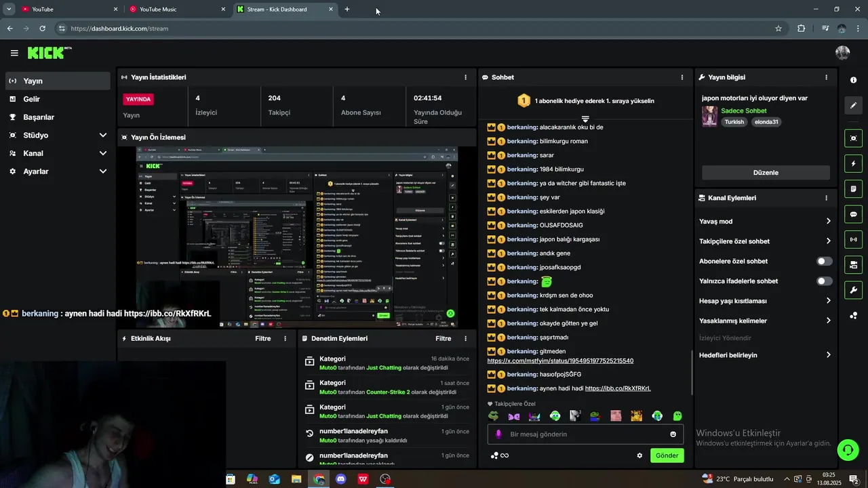
Task: Open options menu of Yayın İstatistikleri panel
Action: click(x=465, y=77)
